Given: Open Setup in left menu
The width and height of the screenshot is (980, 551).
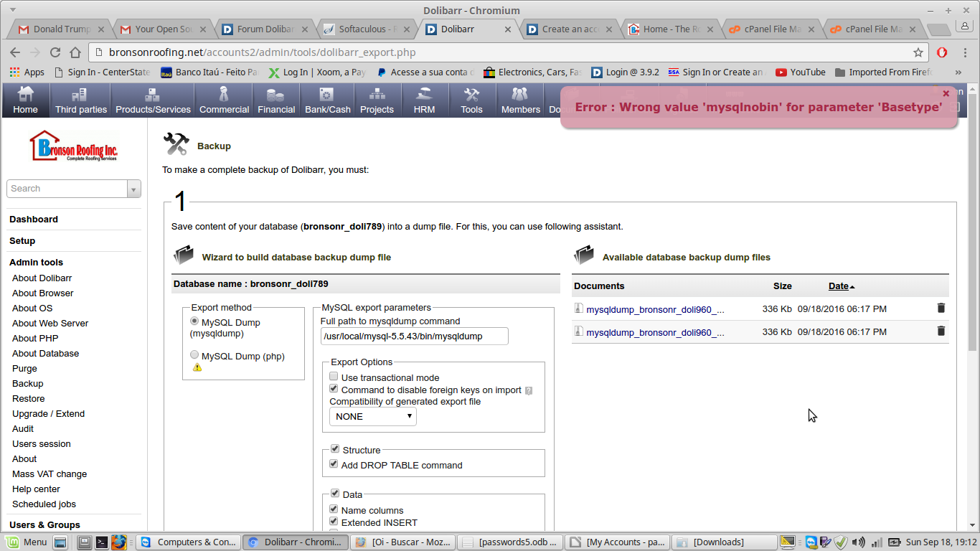Looking at the screenshot, I should coord(22,241).
